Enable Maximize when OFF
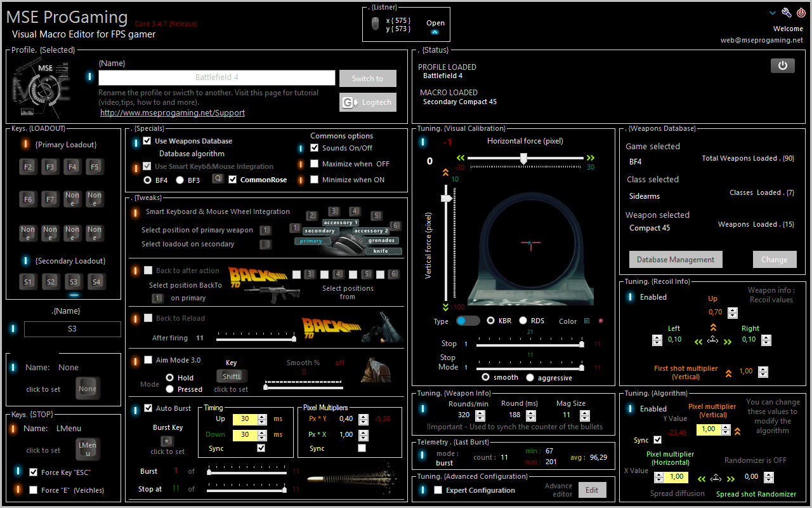This screenshot has height=508, width=812. 315,164
